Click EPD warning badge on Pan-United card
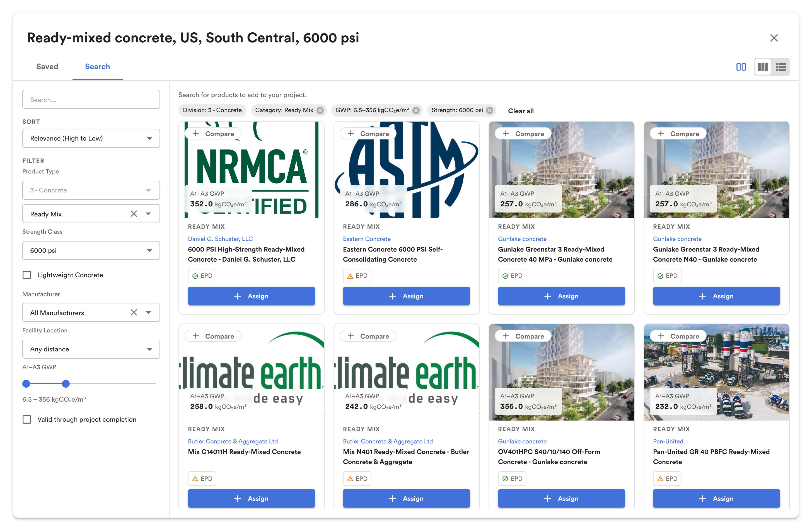 (667, 479)
